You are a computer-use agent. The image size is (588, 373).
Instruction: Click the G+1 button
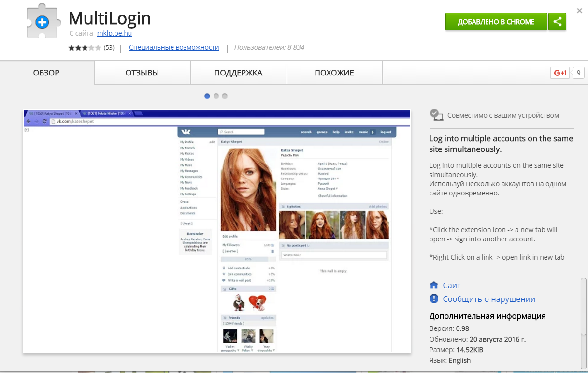click(560, 73)
